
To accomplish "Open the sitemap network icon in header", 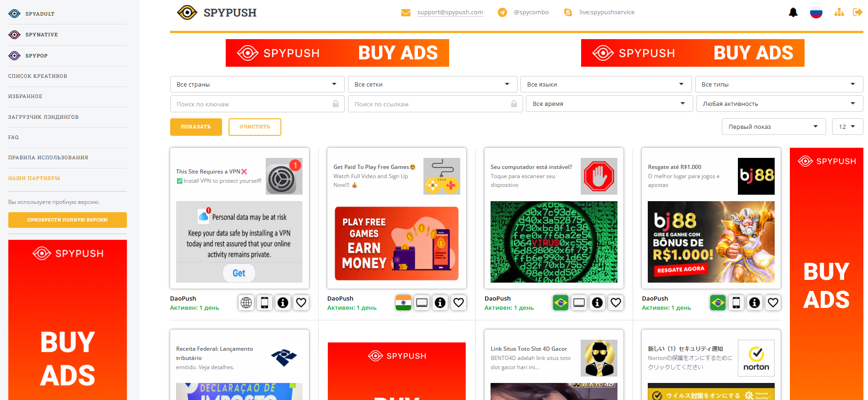I will [839, 12].
